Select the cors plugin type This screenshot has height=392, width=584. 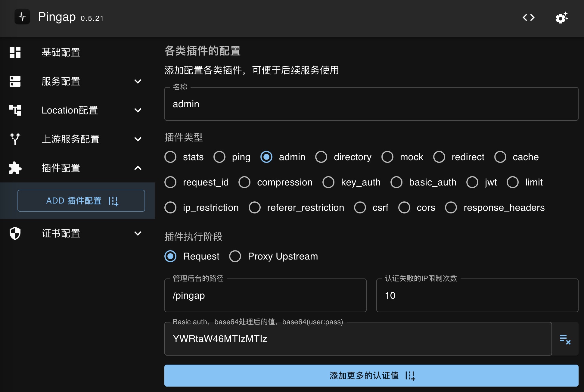click(404, 207)
